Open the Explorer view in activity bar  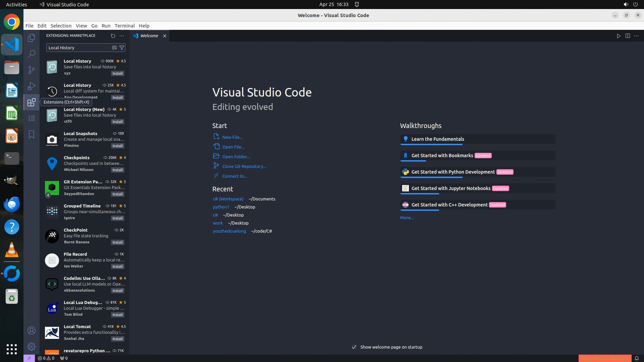tap(32, 38)
